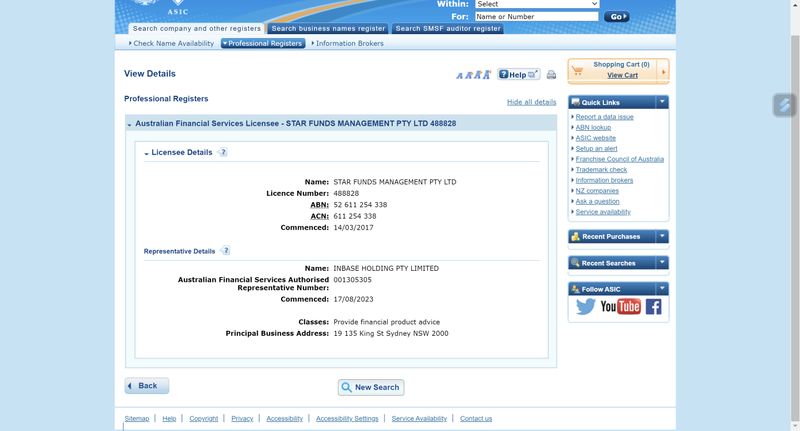Click the ASIC logo
Screen dimensions: 800x431
(x=177, y=7)
